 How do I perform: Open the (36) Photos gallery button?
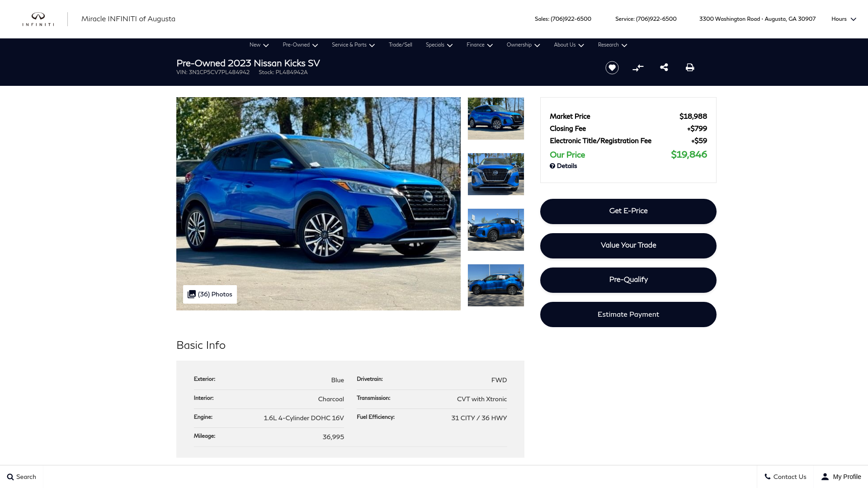[x=210, y=294]
